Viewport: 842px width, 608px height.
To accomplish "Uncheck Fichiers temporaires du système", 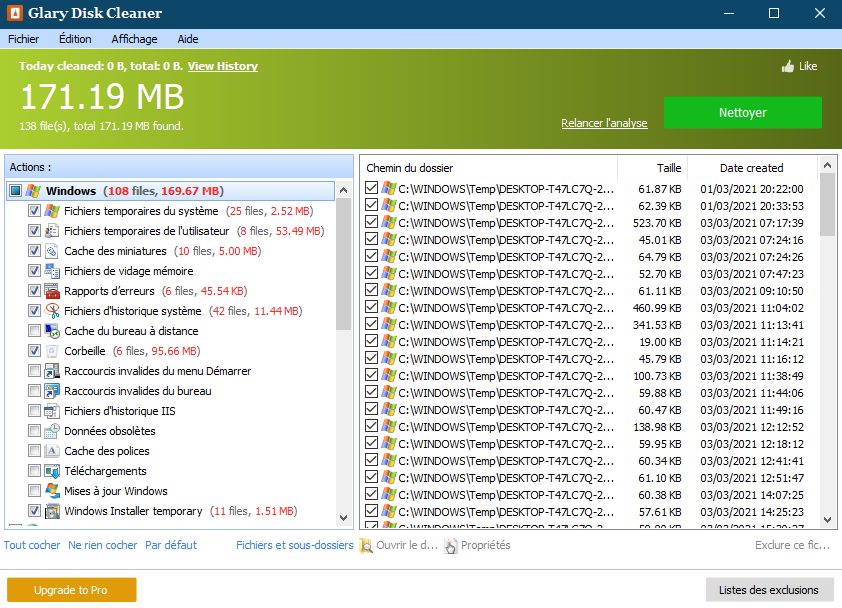I will click(x=35, y=211).
